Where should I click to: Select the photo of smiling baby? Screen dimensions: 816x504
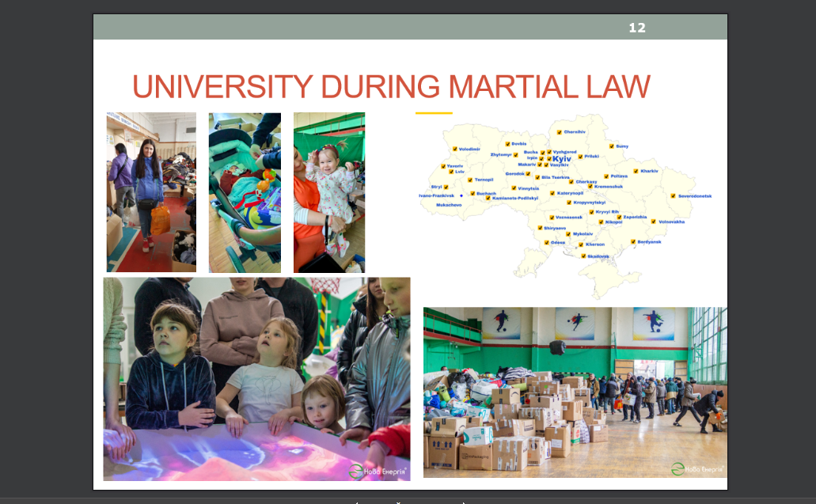click(329, 192)
